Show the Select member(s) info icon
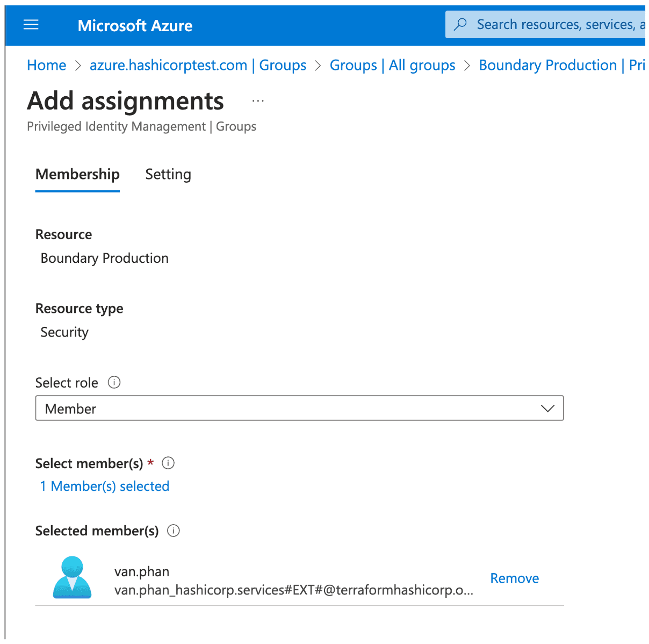 click(168, 463)
